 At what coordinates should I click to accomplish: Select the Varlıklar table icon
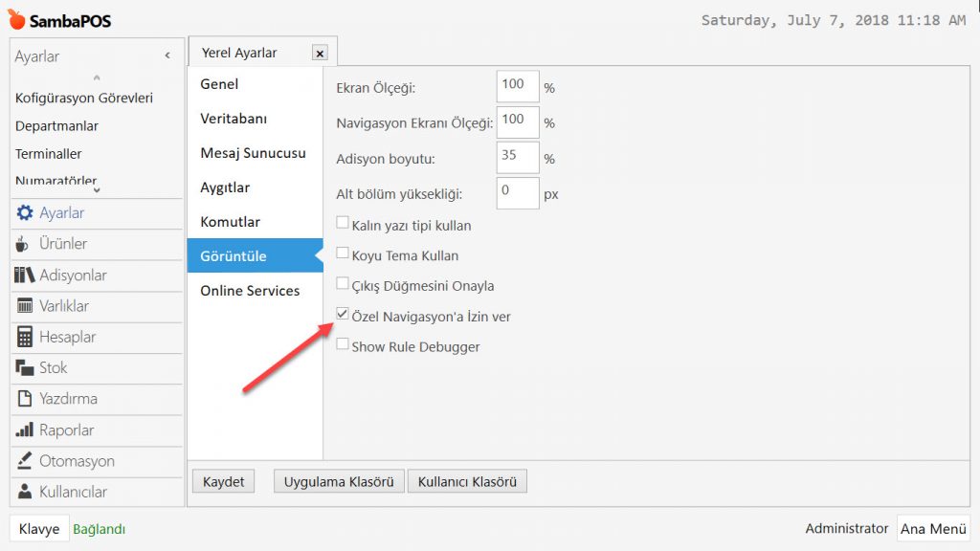[25, 306]
